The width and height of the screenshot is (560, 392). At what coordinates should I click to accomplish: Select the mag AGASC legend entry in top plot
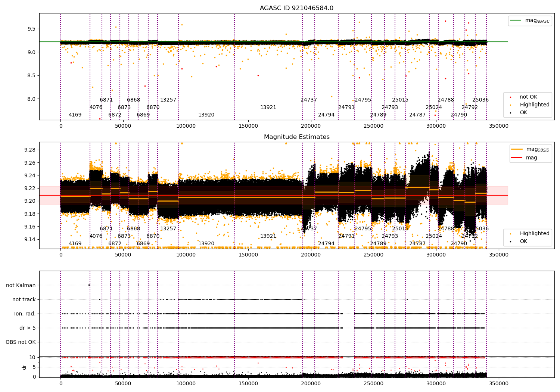[530, 21]
